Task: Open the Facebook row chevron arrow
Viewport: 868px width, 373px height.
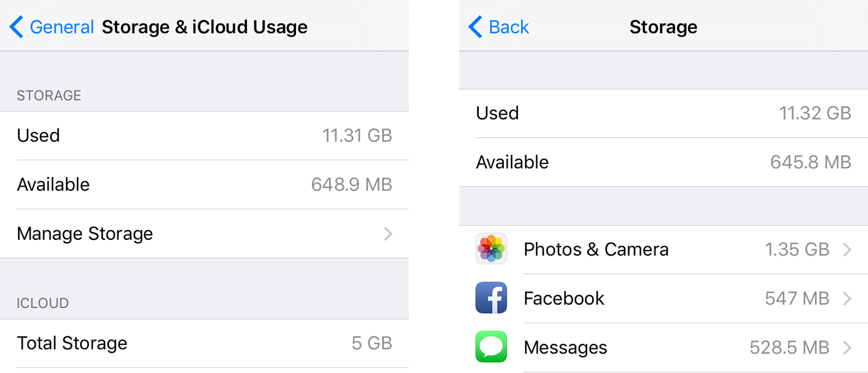Action: pyautogui.click(x=847, y=298)
